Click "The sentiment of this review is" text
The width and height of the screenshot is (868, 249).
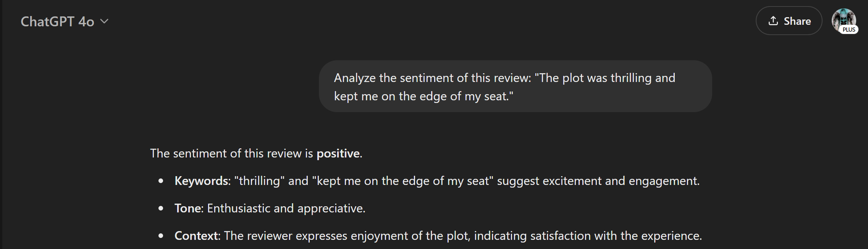tap(231, 153)
